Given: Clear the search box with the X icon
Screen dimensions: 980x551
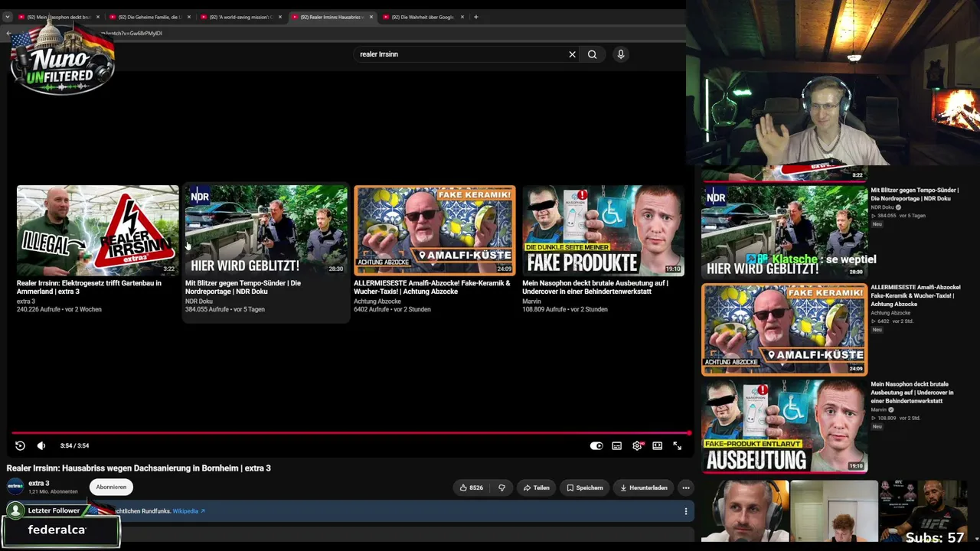Looking at the screenshot, I should click(x=572, y=54).
